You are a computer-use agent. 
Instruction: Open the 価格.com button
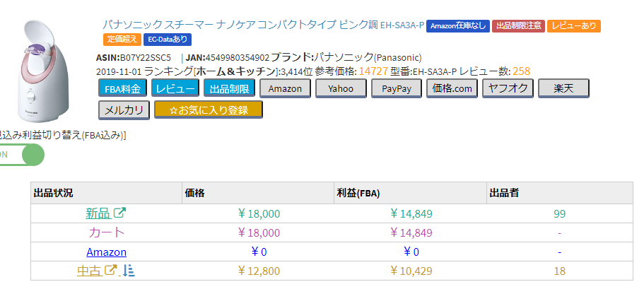click(452, 88)
